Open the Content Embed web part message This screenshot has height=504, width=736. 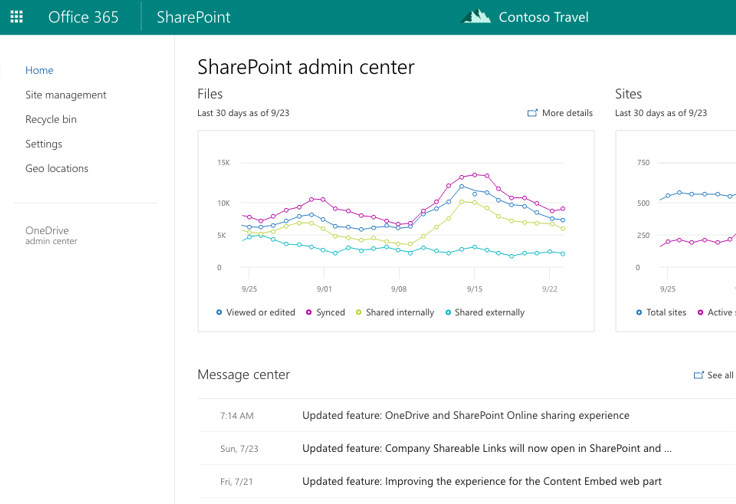(481, 482)
